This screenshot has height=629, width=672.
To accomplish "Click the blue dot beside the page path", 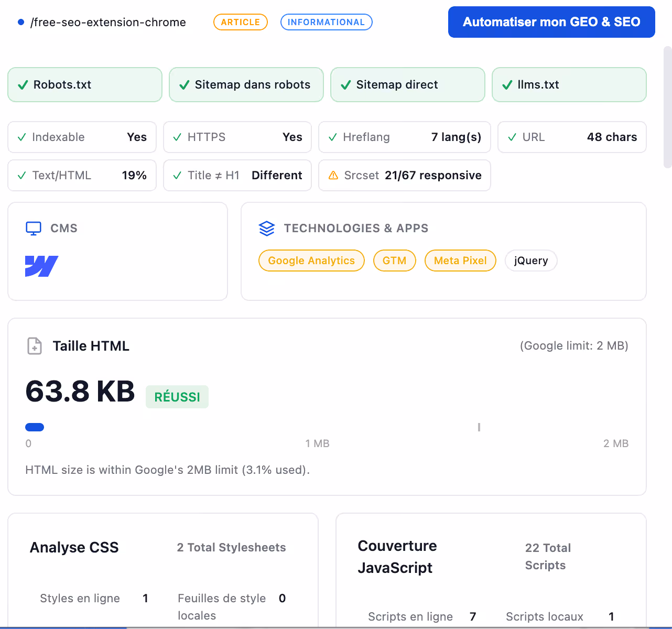I will pos(21,22).
